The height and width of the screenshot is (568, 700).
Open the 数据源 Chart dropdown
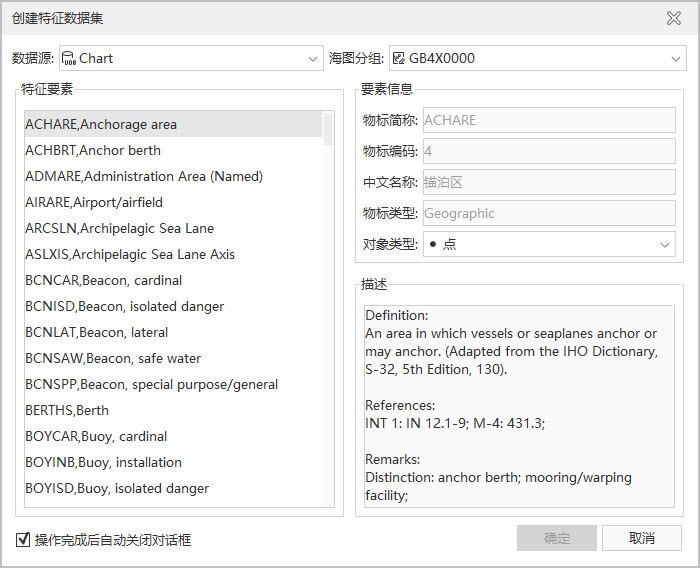tap(190, 59)
